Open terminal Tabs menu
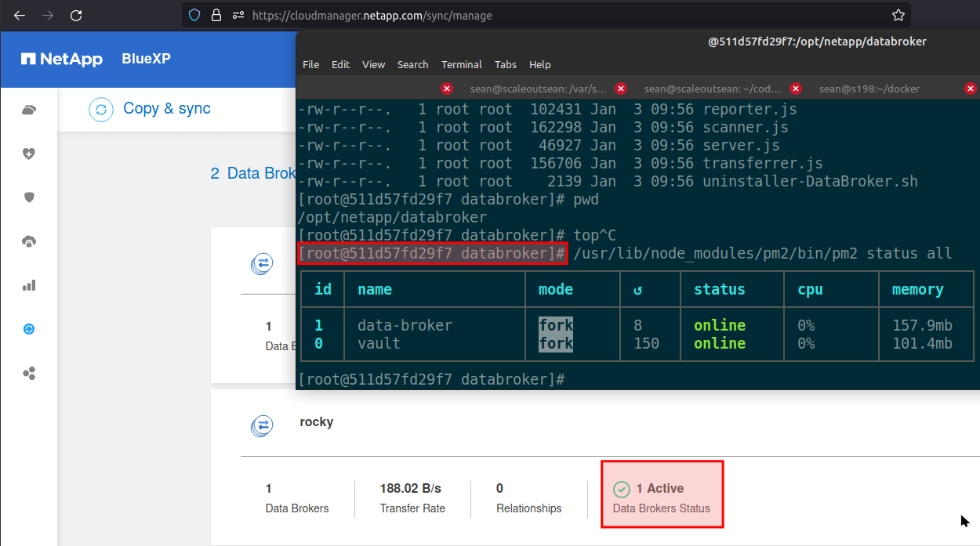This screenshot has height=546, width=980. (x=506, y=64)
